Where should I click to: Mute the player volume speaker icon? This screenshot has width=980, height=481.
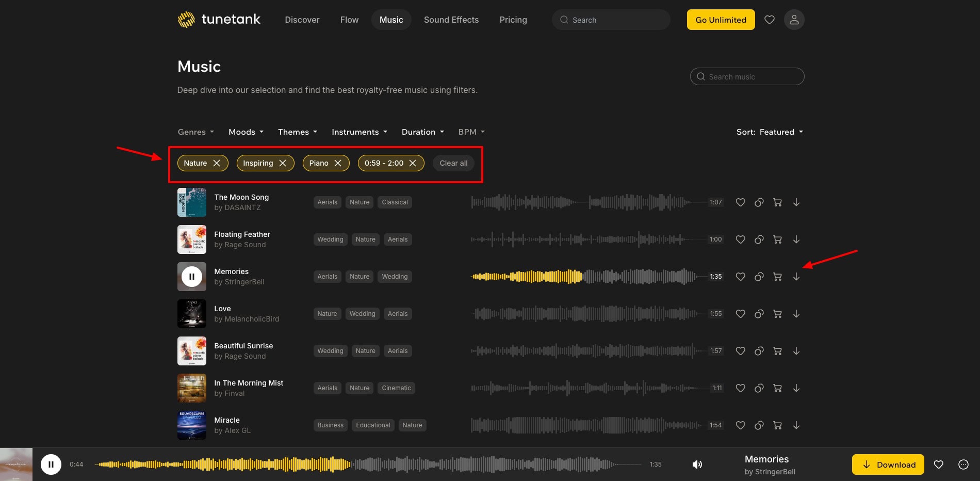[697, 464]
